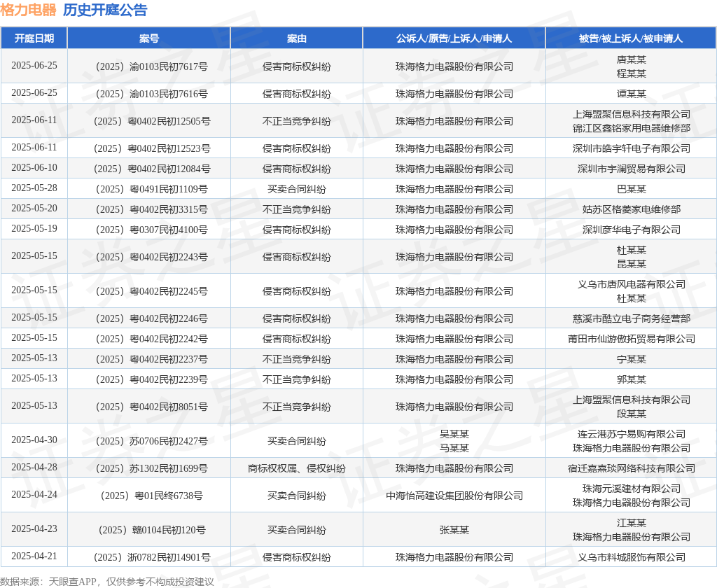The height and width of the screenshot is (588, 717).
Task: Select the 被告/被上诉人/被申请人 column header
Action: tap(631, 38)
